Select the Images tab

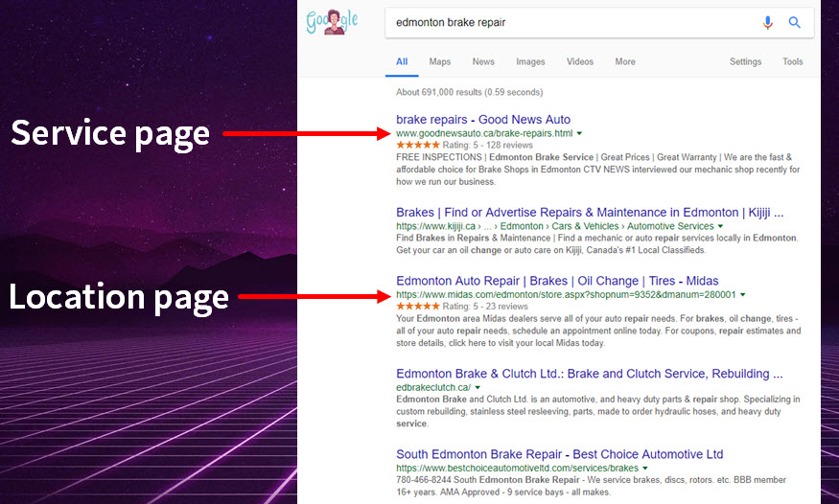click(x=530, y=61)
